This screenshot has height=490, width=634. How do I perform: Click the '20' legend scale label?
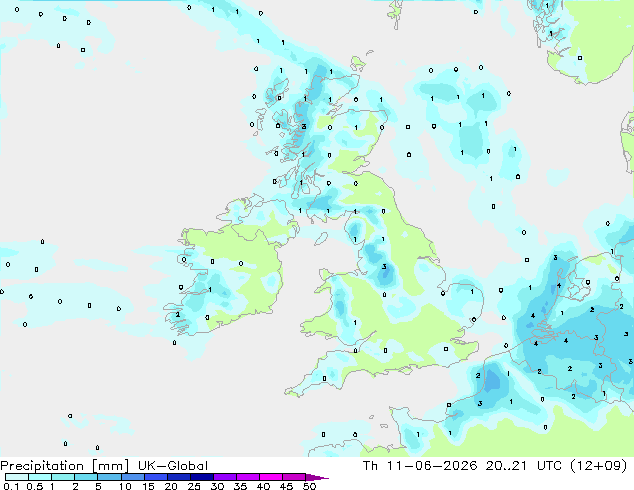pyautogui.click(x=171, y=486)
